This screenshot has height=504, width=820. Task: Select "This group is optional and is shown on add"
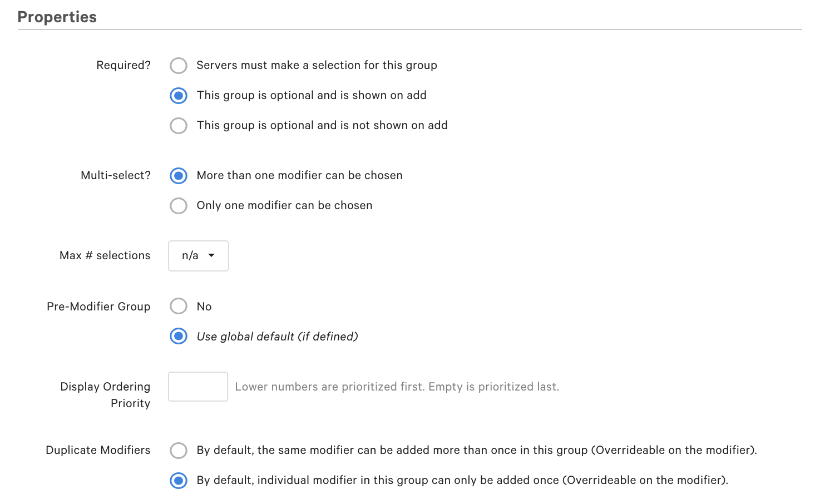point(178,95)
